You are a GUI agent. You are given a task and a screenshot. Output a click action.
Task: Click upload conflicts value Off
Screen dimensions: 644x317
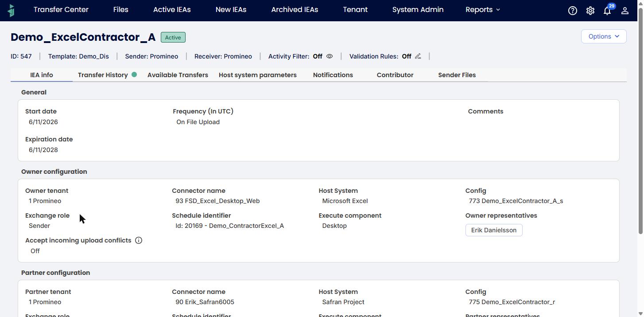point(35,251)
